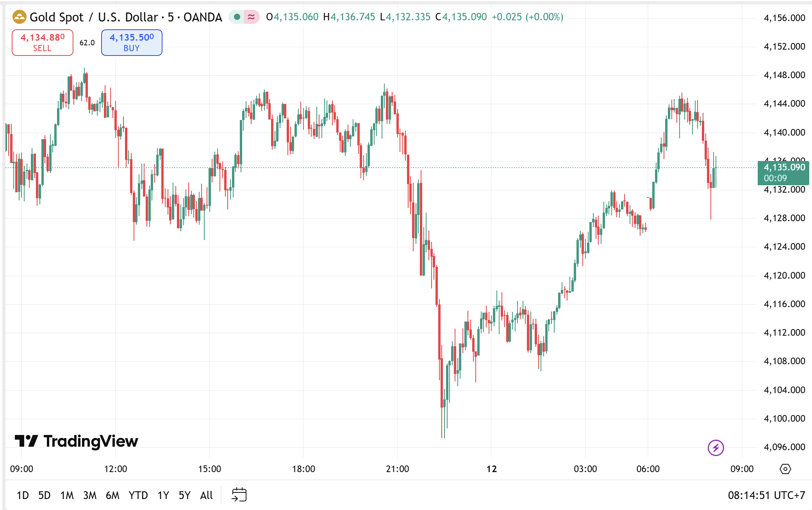The width and height of the screenshot is (812, 510).
Task: Click the pink approximately-equal data indicator
Action: tap(251, 17)
